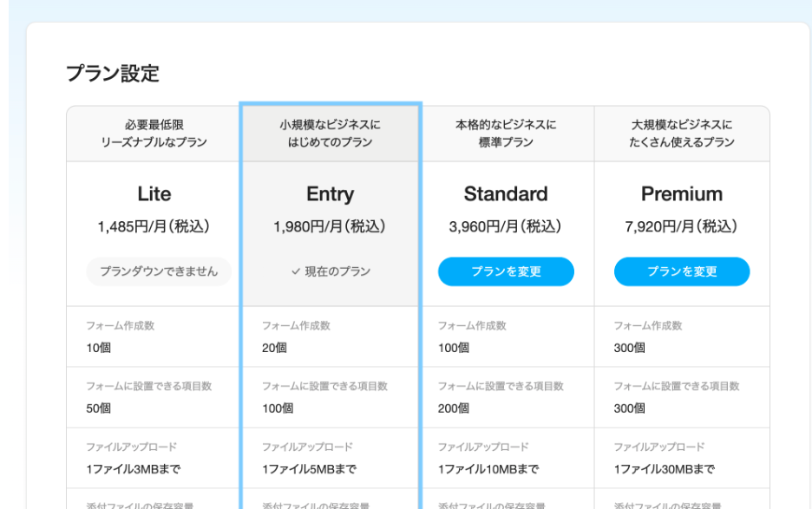This screenshot has width=812, height=509.
Task: Click the price 1,980円/月(税込)
Action: click(x=330, y=226)
